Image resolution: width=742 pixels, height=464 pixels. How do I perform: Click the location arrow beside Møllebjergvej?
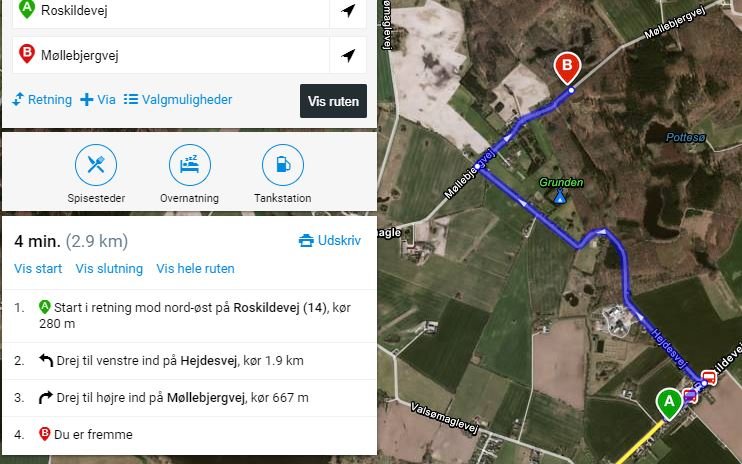348,55
